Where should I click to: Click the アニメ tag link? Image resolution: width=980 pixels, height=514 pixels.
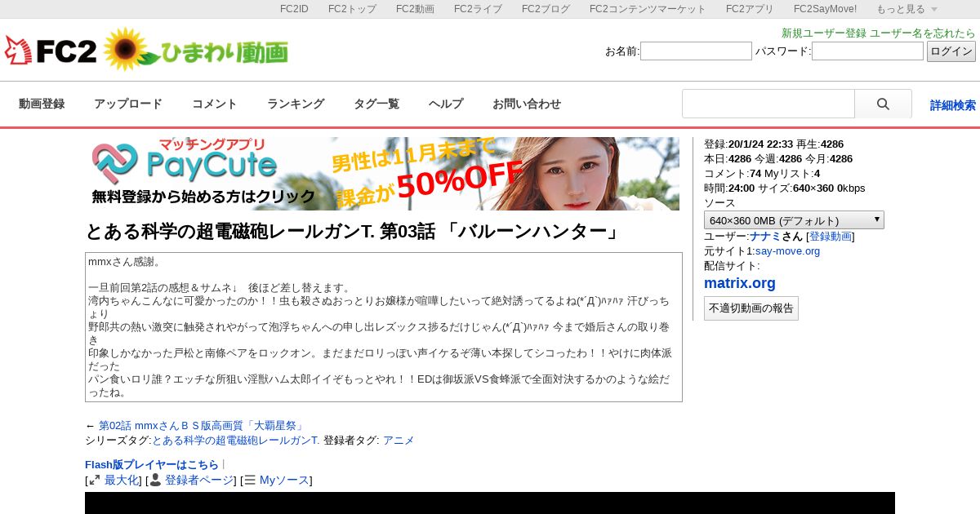[399, 440]
